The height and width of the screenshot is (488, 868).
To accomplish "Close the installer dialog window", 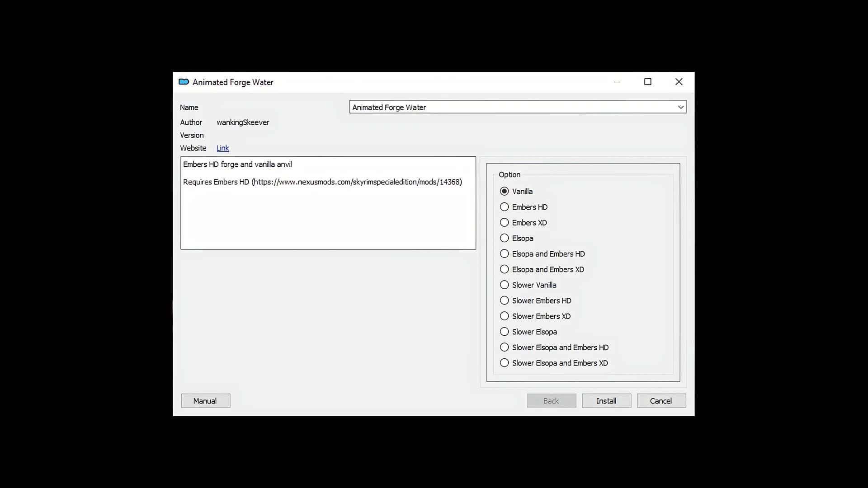I will (679, 82).
